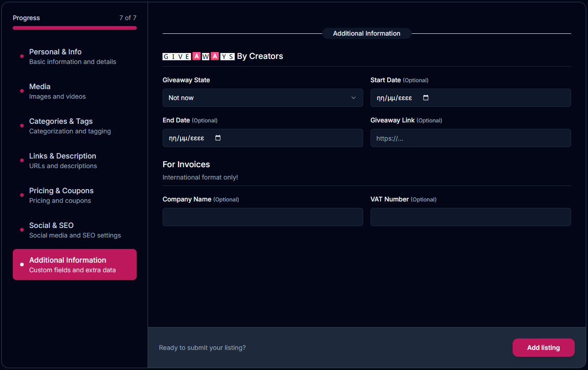
Task: Click the progress bar at top
Action: (x=74, y=28)
